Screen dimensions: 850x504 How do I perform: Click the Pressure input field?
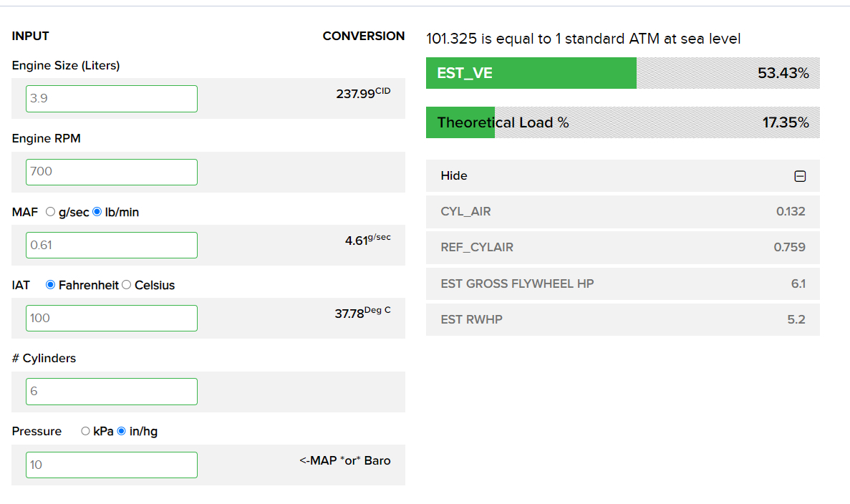(x=112, y=465)
